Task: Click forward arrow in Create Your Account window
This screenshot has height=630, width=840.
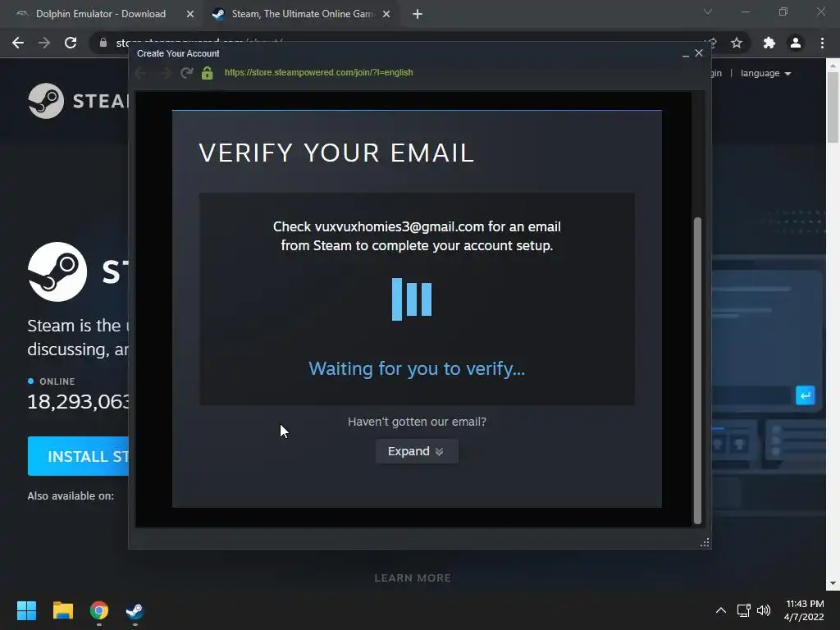Action: click(x=164, y=73)
